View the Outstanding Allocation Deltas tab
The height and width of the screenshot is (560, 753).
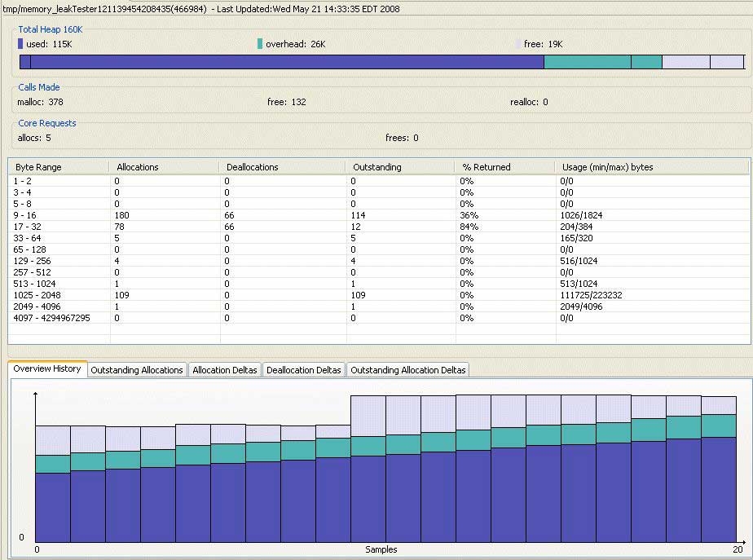click(x=407, y=369)
